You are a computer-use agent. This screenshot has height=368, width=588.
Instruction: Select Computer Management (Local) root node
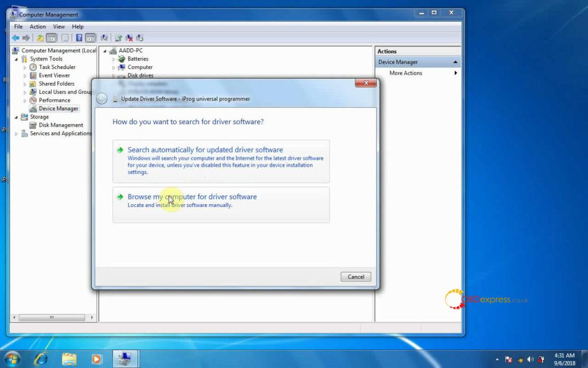59,51
